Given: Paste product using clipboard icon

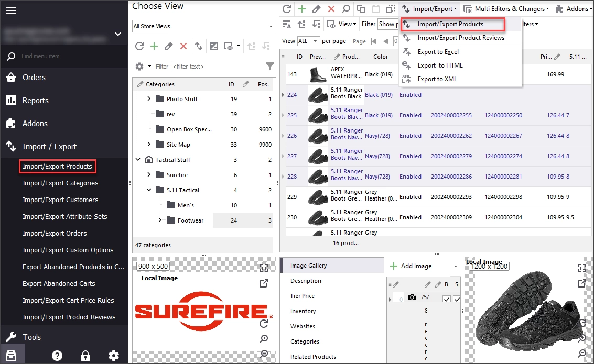Looking at the screenshot, I should tap(376, 9).
